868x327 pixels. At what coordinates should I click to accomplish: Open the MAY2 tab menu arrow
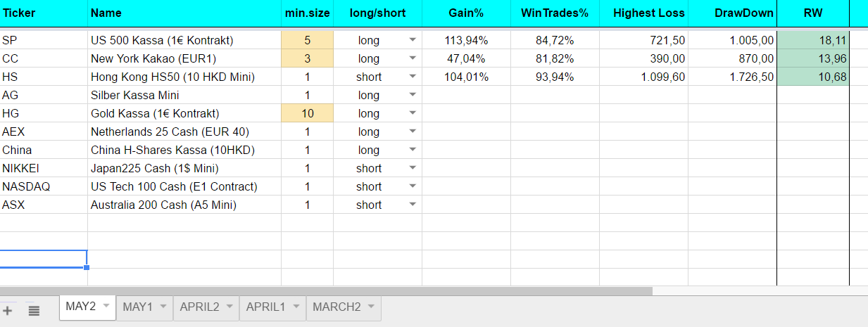coord(106,307)
